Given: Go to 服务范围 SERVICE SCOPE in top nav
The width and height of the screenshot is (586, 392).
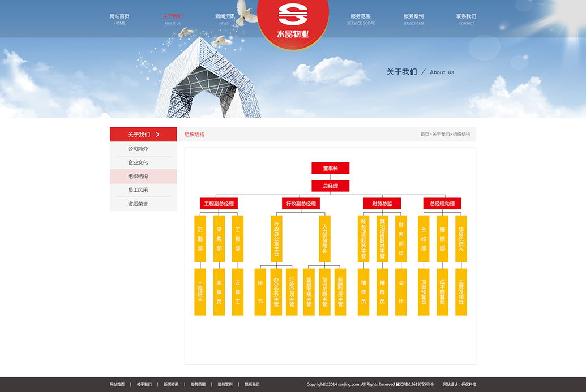Looking at the screenshot, I should click(x=361, y=19).
